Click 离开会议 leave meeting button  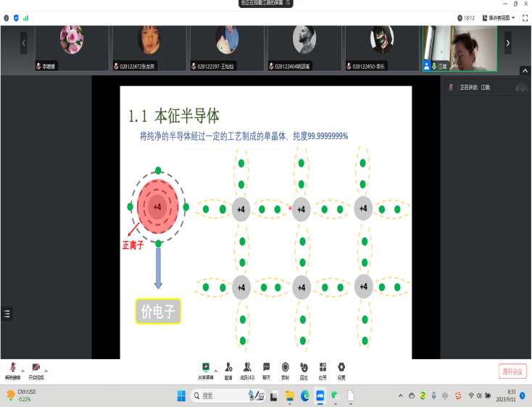click(512, 372)
